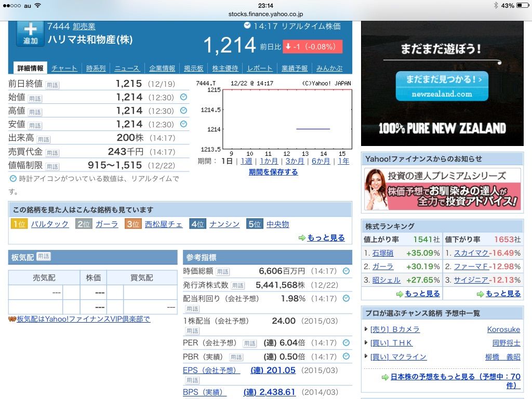
Task: Tap the clock icon next to 時価総額
Action: [x=346, y=271]
